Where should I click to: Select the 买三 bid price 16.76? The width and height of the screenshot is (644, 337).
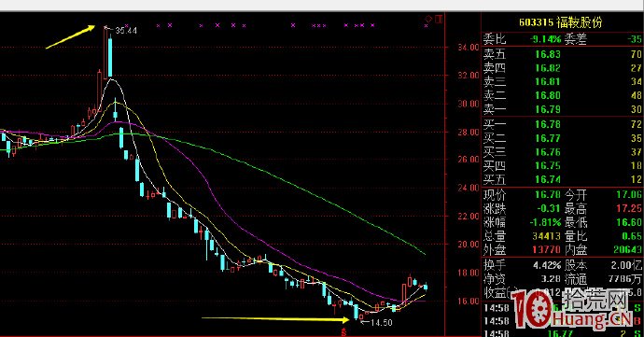tap(548, 152)
